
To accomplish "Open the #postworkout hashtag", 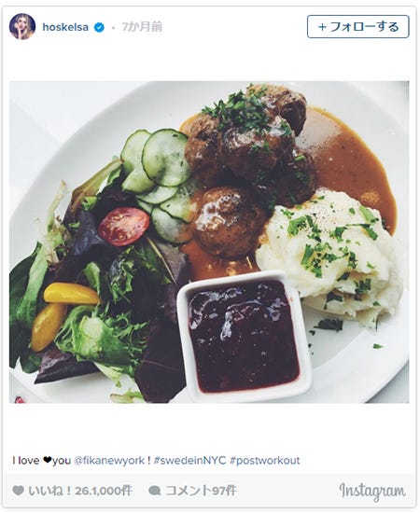I will coord(265,461).
